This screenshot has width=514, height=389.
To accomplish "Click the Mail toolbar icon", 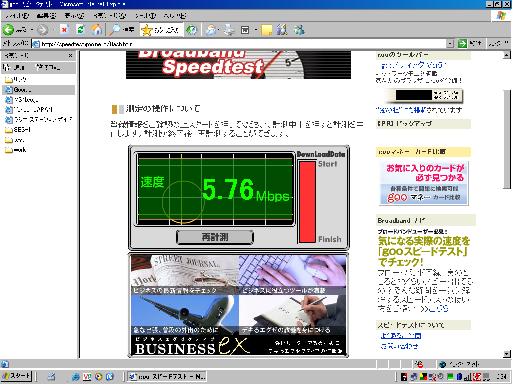I will (211, 30).
